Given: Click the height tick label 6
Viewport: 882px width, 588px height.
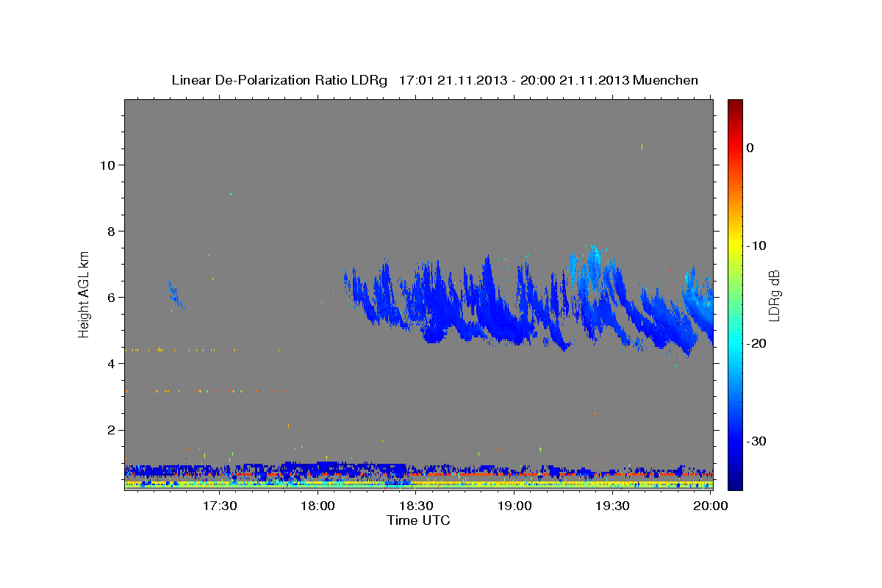Looking at the screenshot, I should (x=110, y=298).
